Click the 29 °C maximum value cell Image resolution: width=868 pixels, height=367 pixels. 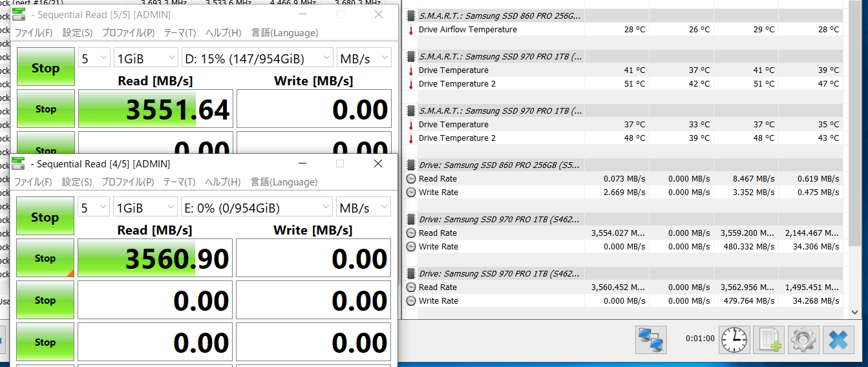[763, 30]
